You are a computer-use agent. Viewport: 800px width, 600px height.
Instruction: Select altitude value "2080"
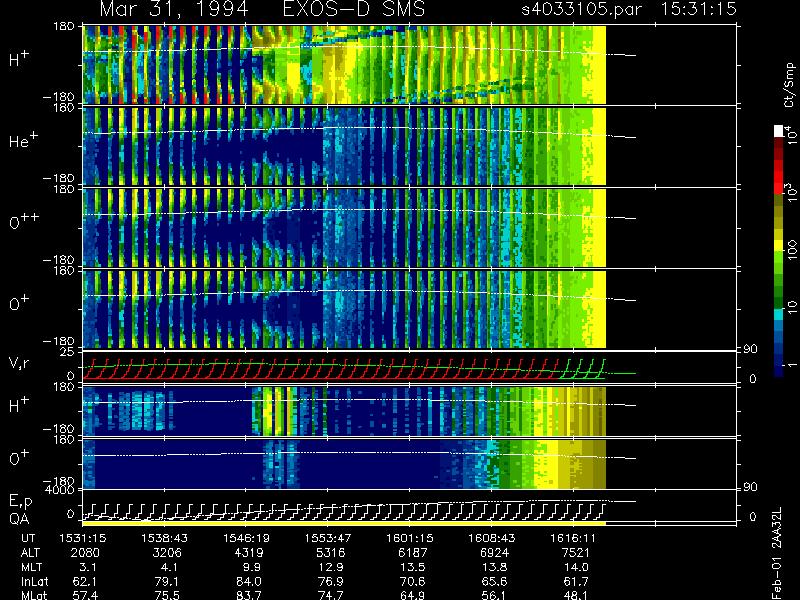(85, 553)
